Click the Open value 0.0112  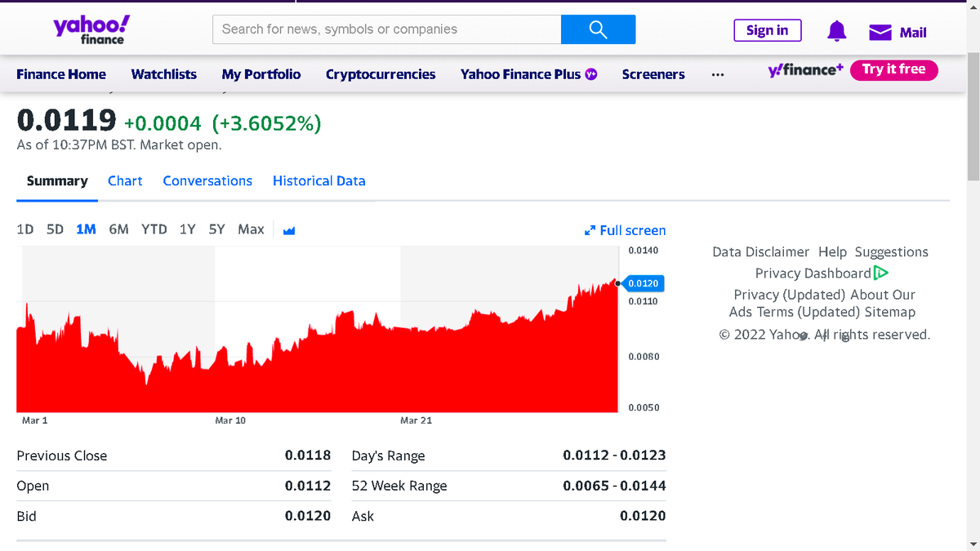(308, 486)
